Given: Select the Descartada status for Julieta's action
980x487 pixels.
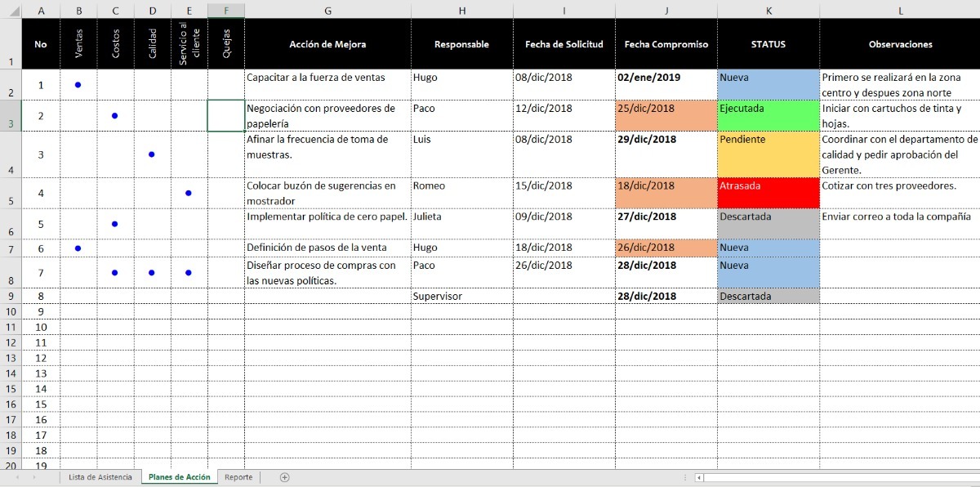Looking at the screenshot, I should tap(768, 224).
